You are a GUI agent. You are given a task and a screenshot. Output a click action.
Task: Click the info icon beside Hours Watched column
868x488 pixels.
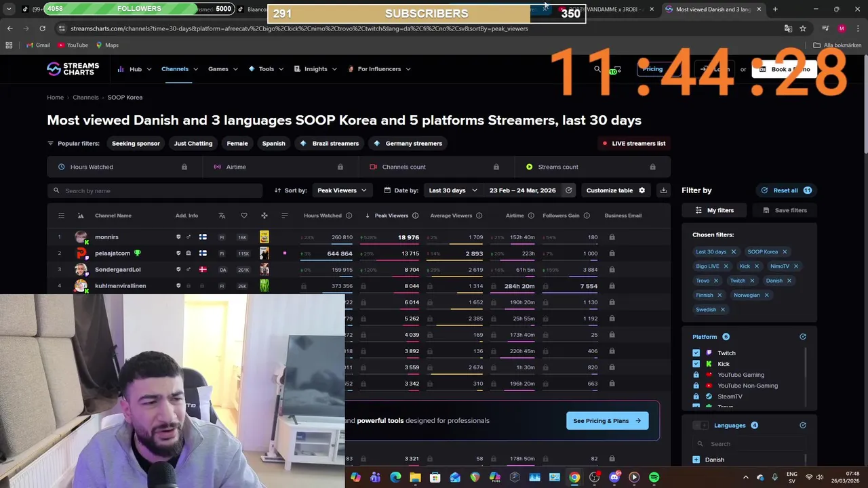[349, 216]
